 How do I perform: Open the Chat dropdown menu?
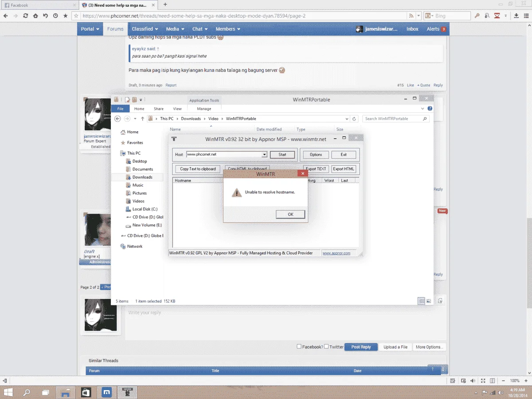coord(200,29)
